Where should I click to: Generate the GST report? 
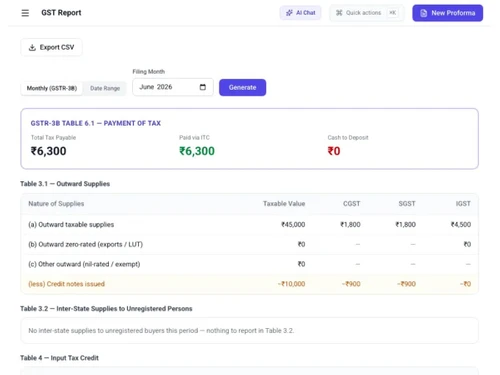242,87
